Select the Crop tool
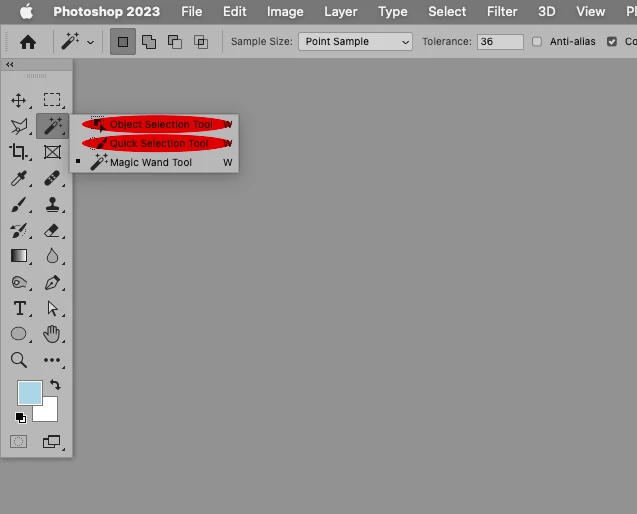Screen dimensions: 637x514 point(19,152)
